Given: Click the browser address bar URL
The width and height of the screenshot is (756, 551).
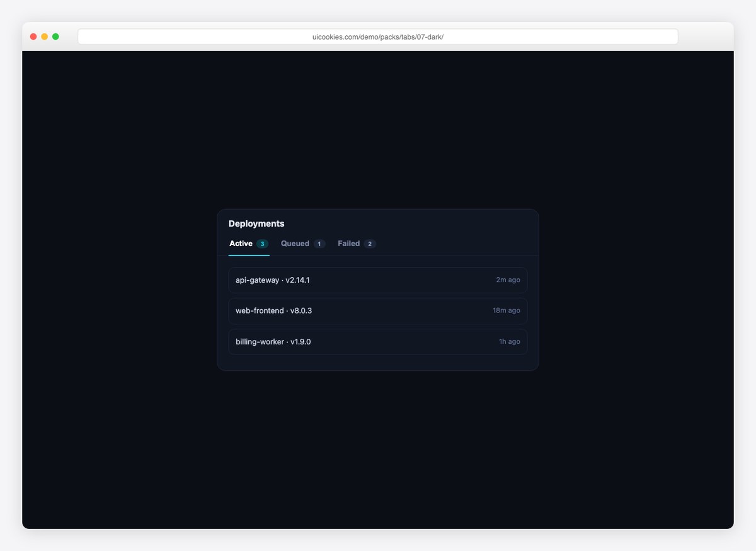Looking at the screenshot, I should tap(378, 37).
